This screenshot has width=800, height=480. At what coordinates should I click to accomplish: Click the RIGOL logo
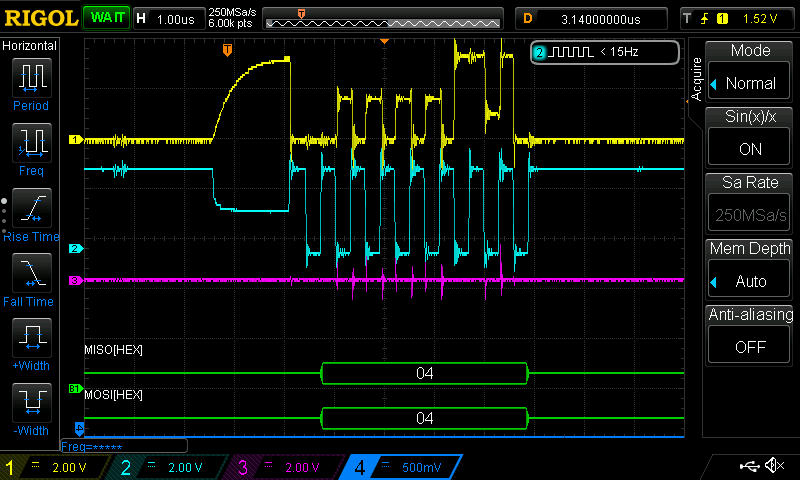pyautogui.click(x=41, y=18)
